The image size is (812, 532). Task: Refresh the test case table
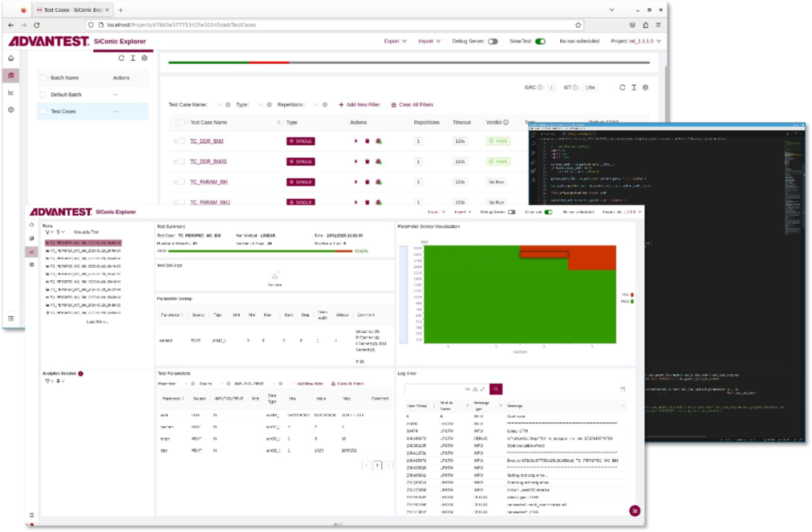point(623,87)
